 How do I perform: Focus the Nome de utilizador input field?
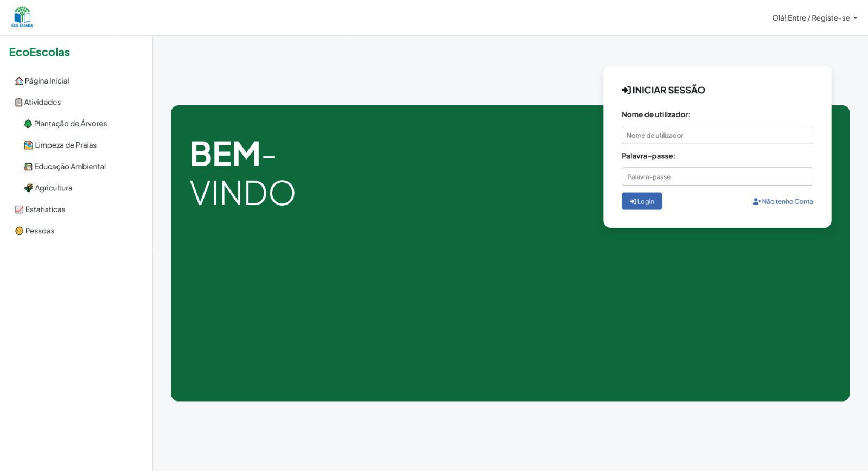pyautogui.click(x=717, y=135)
